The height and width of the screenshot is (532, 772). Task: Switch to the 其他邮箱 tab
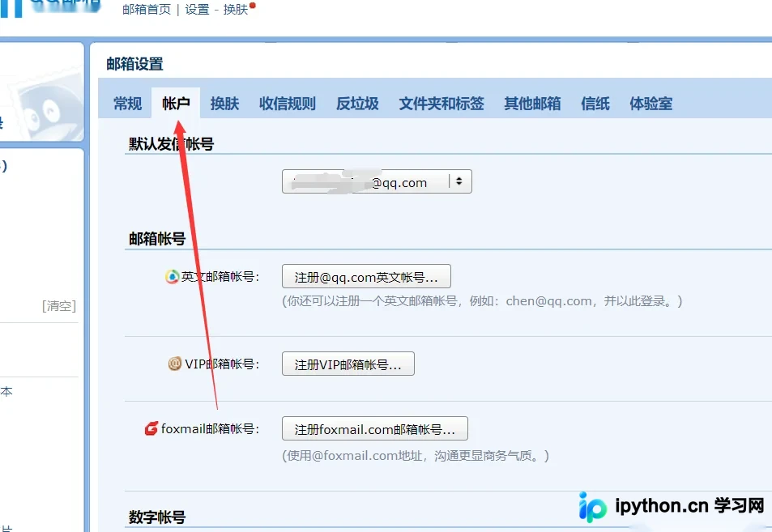tap(533, 104)
